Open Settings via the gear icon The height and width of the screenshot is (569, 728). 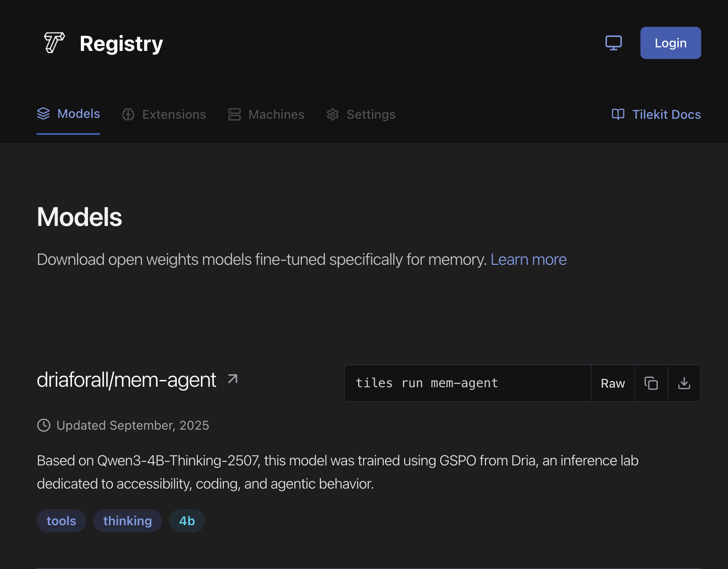pyautogui.click(x=333, y=114)
